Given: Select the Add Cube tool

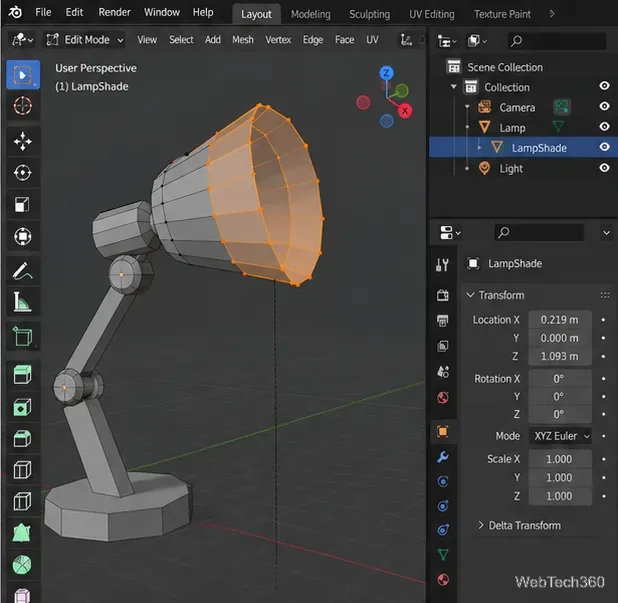Looking at the screenshot, I should [x=23, y=337].
